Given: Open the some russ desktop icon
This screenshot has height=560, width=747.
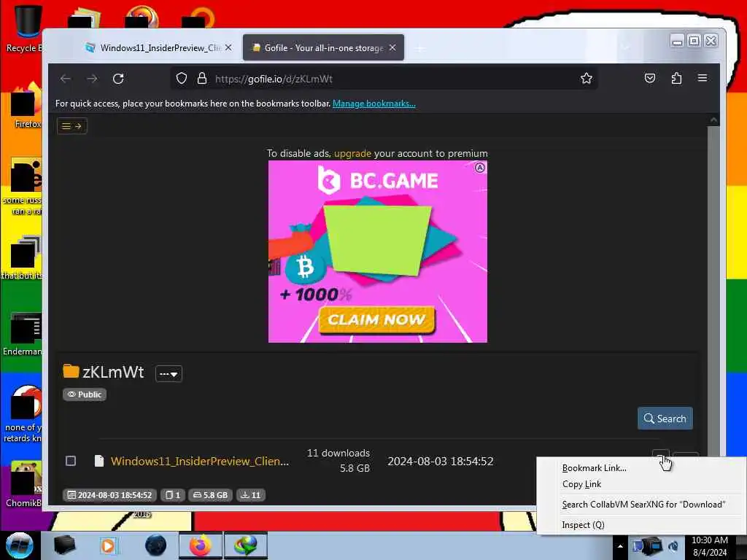Looking at the screenshot, I should pyautogui.click(x=23, y=187).
